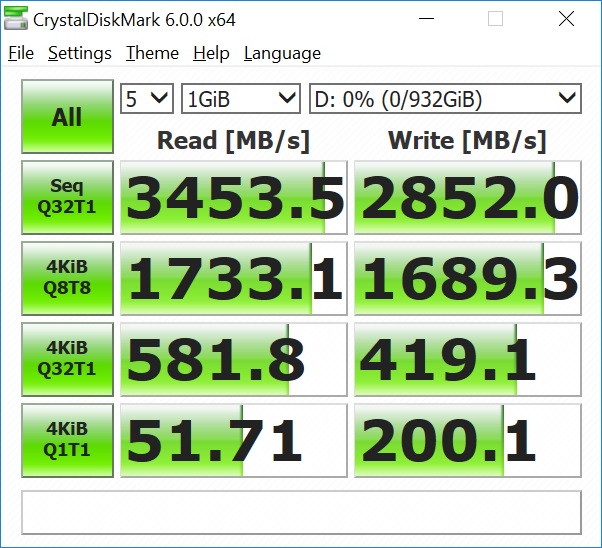Minimize the CrystalDiskMark window
Image resolution: width=602 pixels, height=548 pixels.
coord(426,18)
